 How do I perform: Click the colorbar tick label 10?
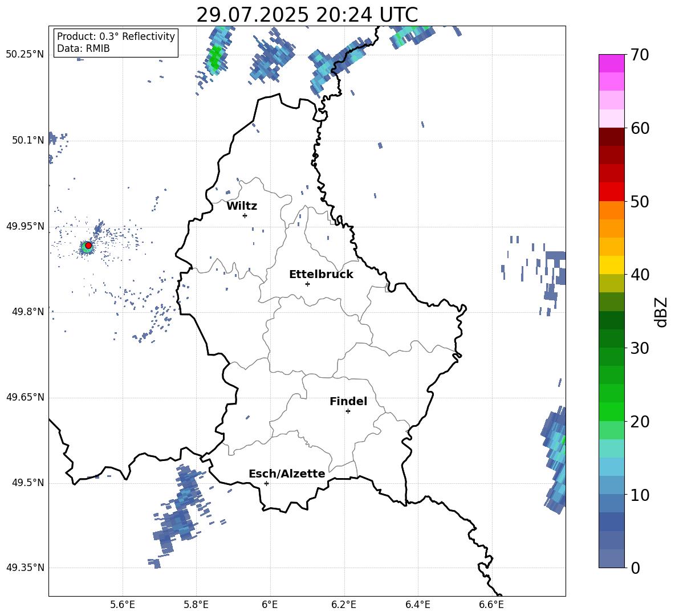(640, 495)
